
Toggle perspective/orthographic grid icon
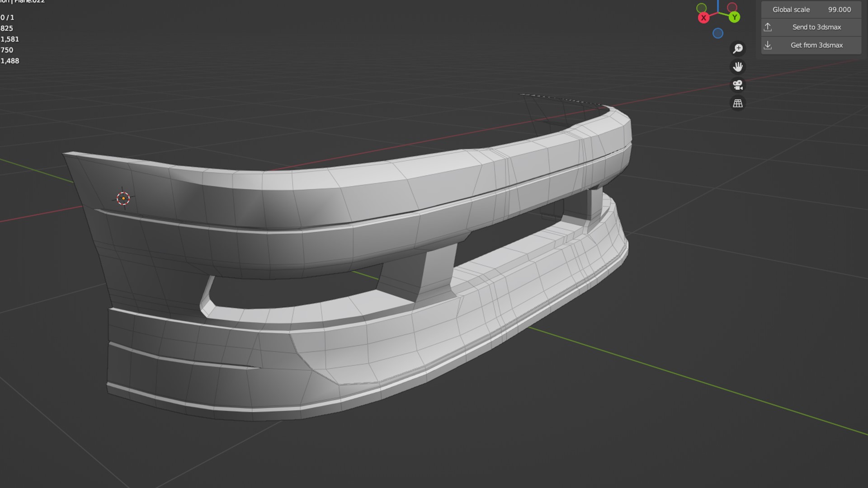point(738,103)
